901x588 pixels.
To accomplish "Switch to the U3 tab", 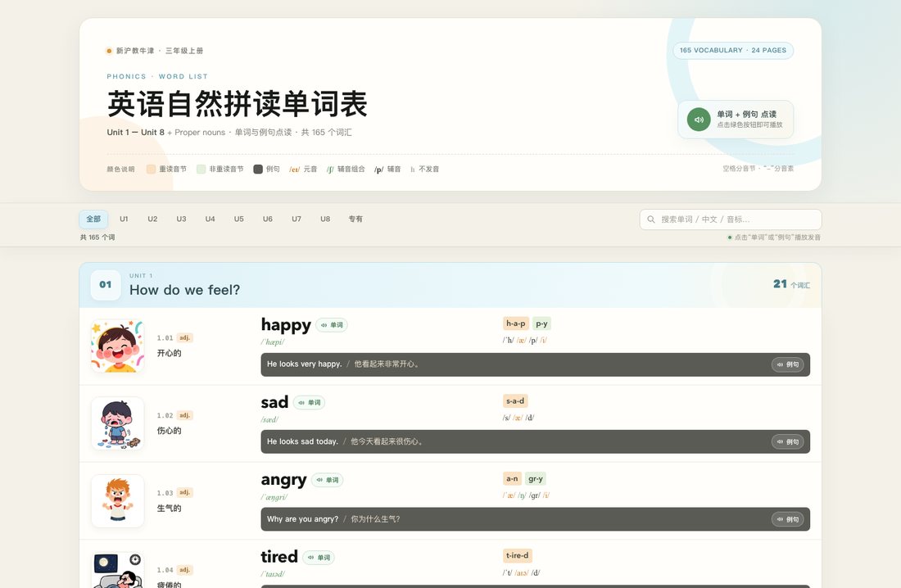I will pos(182,219).
